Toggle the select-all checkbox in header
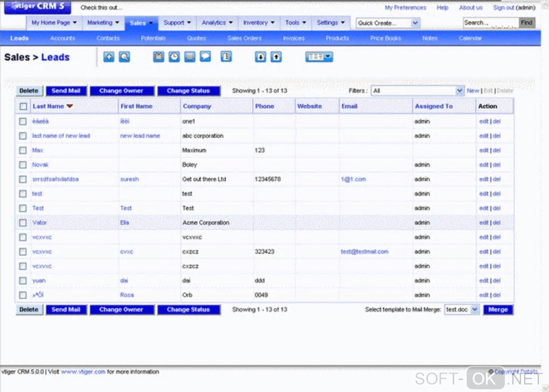 click(x=23, y=106)
